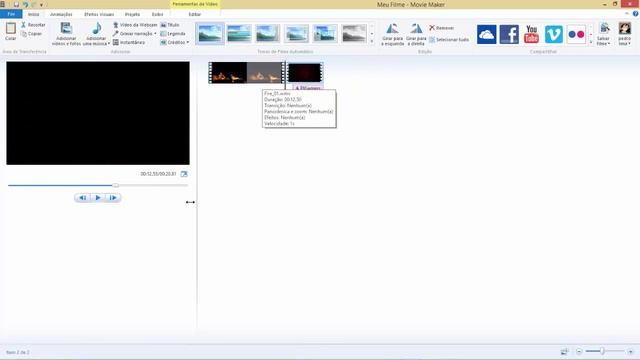Click Adicionar vídeos e fotos icon
The width and height of the screenshot is (640, 360).
tap(66, 28)
